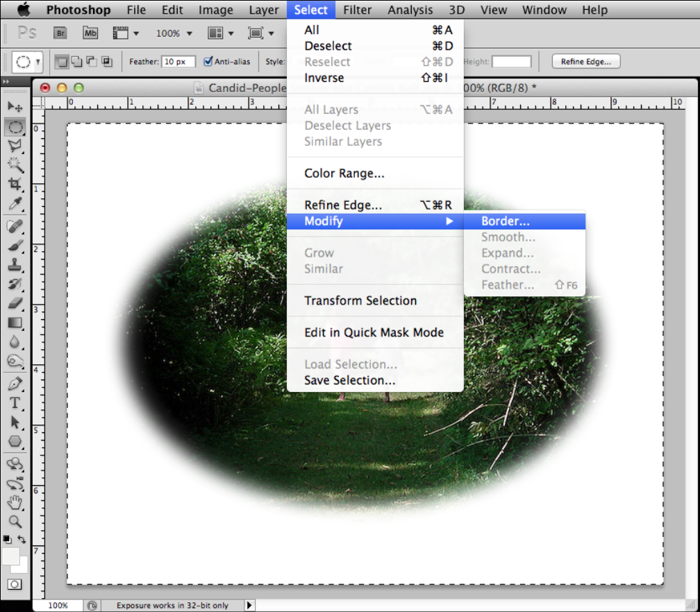
Task: Click Border... in the Modify submenu
Action: (x=506, y=221)
